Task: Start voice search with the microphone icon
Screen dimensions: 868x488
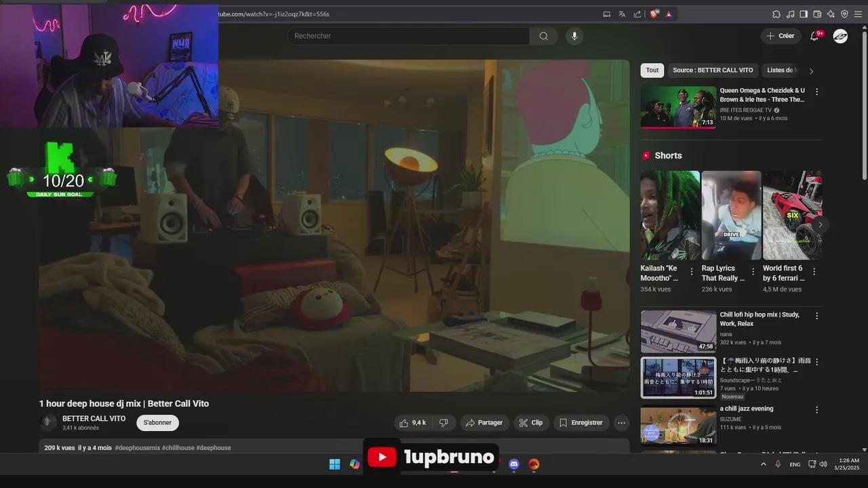Action: (574, 36)
